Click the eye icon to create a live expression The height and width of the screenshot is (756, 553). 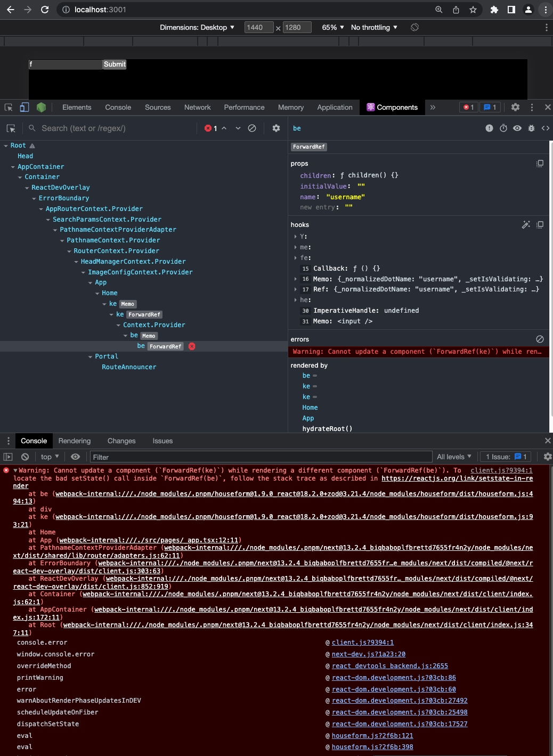(x=75, y=457)
